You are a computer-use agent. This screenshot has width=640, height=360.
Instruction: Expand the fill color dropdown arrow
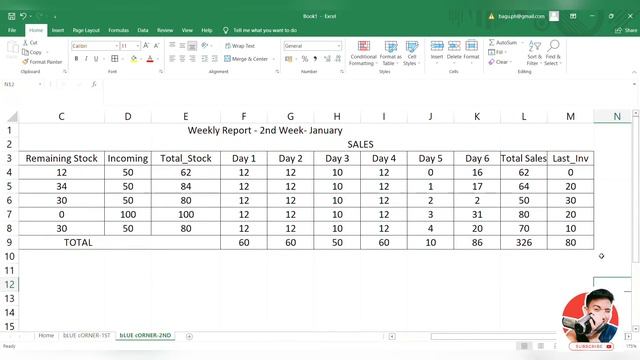(x=141, y=59)
